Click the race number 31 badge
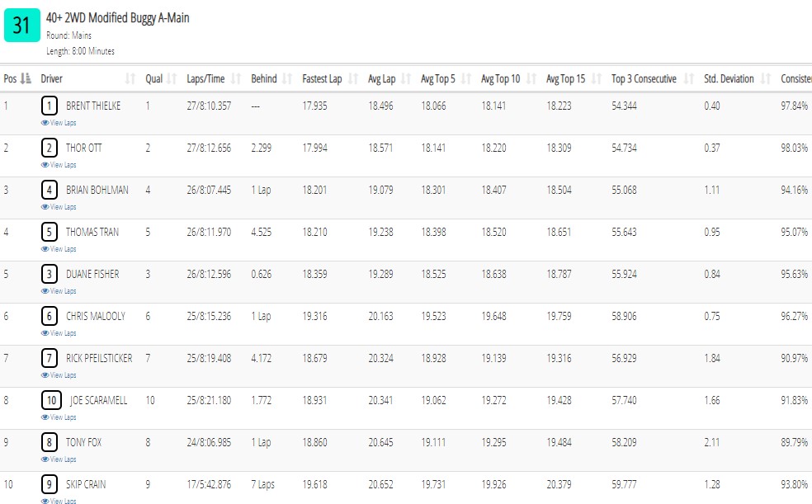Screen dimensions: 812x504 21,26
